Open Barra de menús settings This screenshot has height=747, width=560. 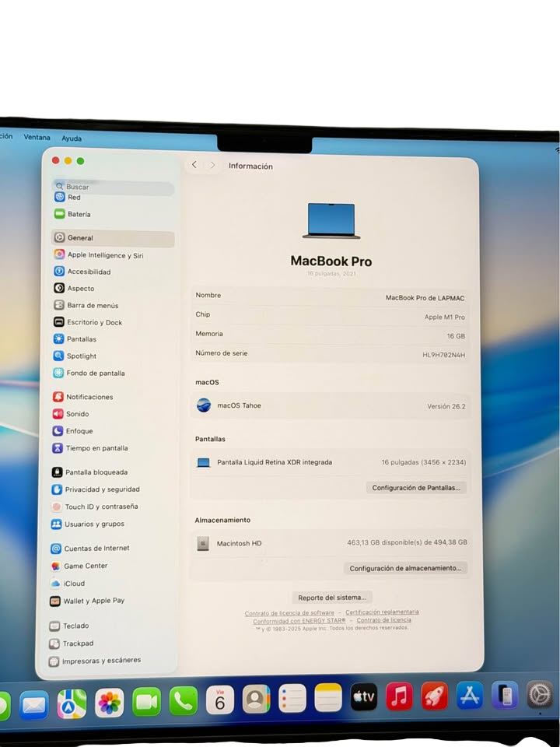(x=86, y=305)
